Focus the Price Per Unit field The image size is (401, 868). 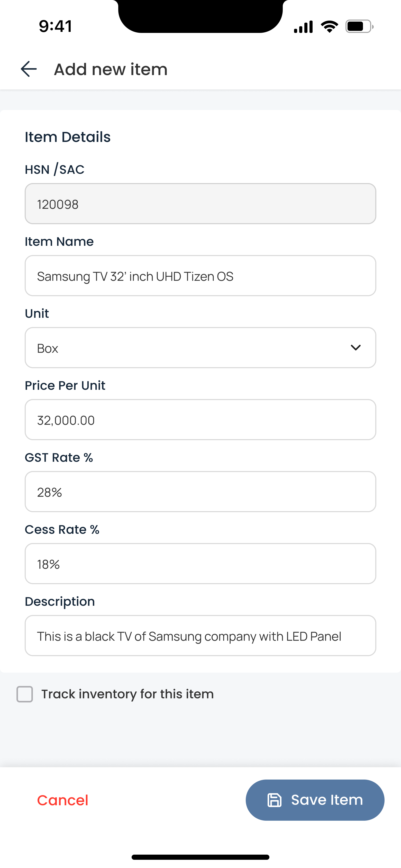[x=200, y=420]
